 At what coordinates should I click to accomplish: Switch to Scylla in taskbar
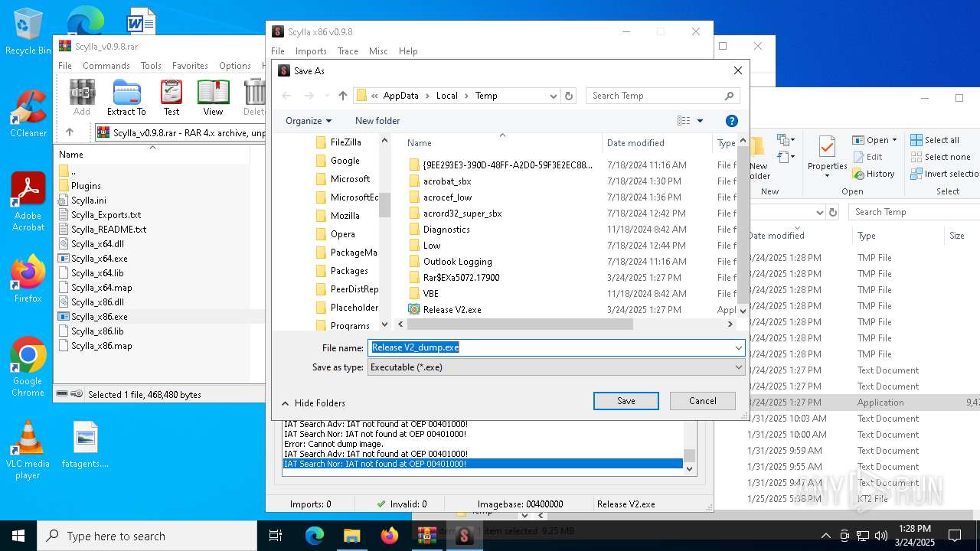(x=464, y=536)
